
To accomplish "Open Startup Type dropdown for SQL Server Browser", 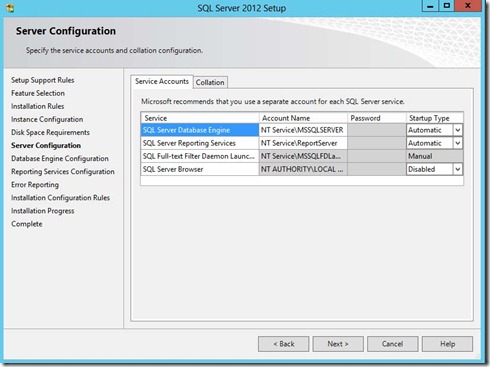I will [458, 169].
